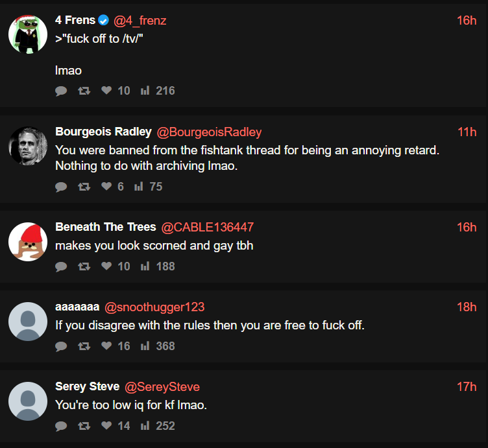Image resolution: width=488 pixels, height=448 pixels.
Task: Like the Bourgeois Radley post
Action: (x=106, y=187)
